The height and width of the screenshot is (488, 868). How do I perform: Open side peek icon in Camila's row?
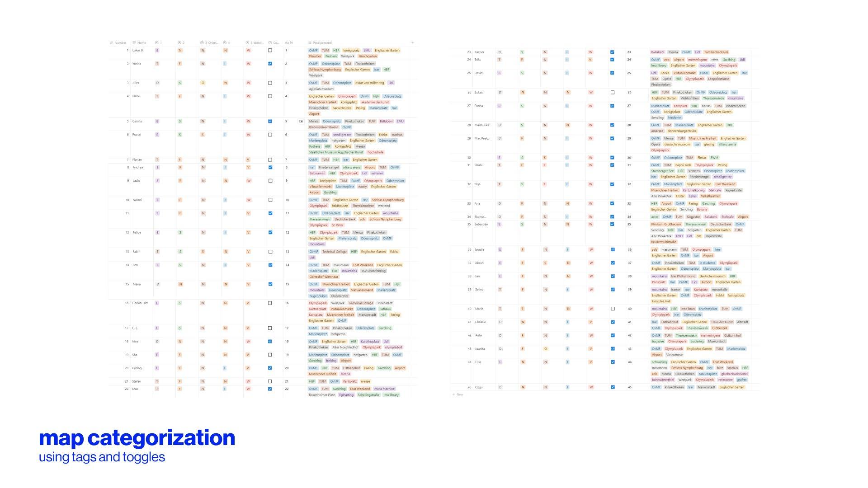(x=301, y=122)
